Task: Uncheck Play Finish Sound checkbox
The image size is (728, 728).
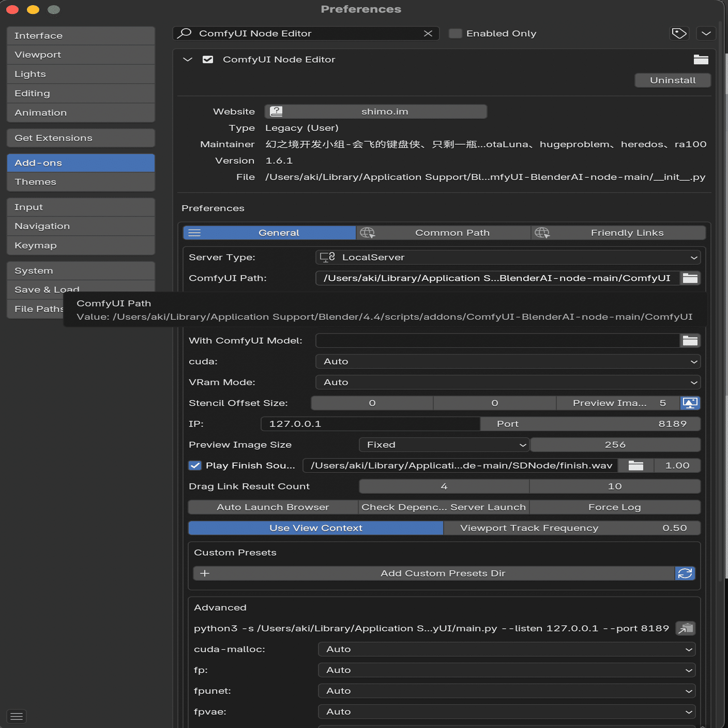Action: (x=195, y=465)
